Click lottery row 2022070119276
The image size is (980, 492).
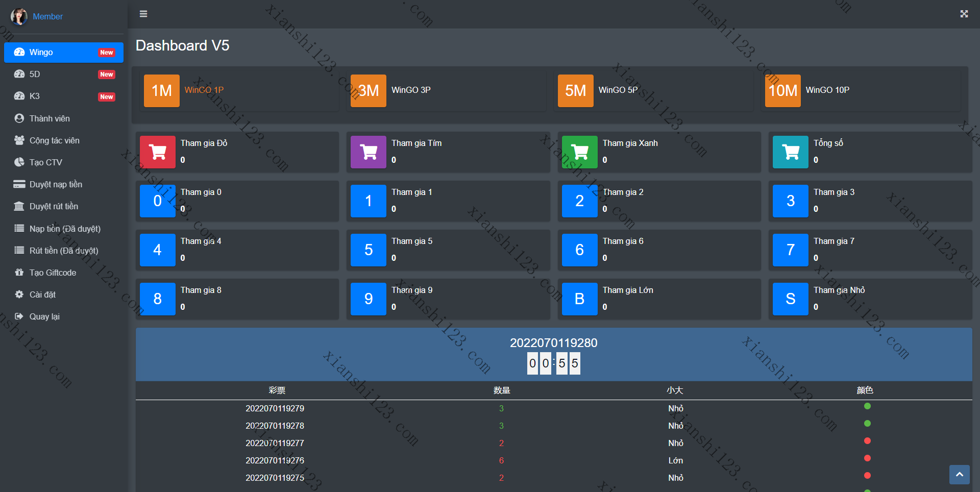(x=554, y=460)
